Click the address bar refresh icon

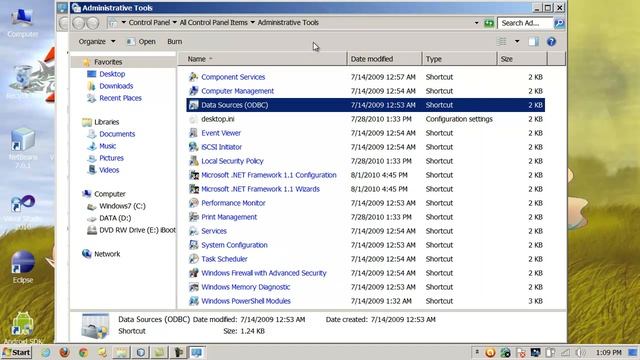[489, 23]
